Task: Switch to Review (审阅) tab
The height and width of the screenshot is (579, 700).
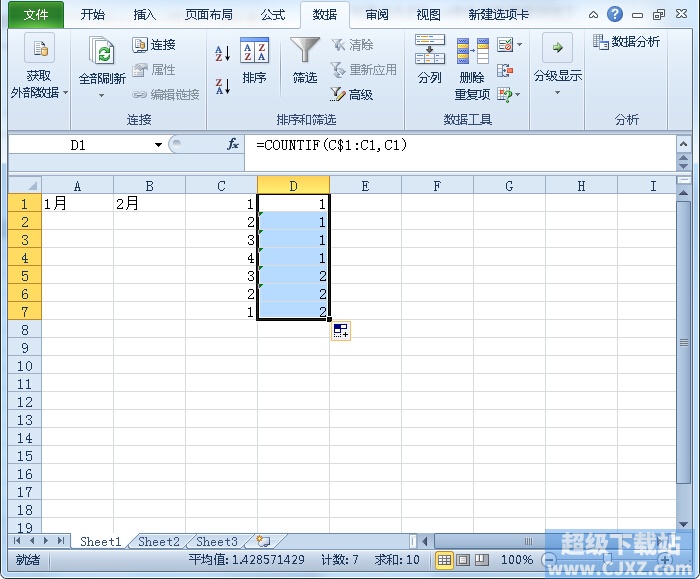Action: click(x=377, y=15)
